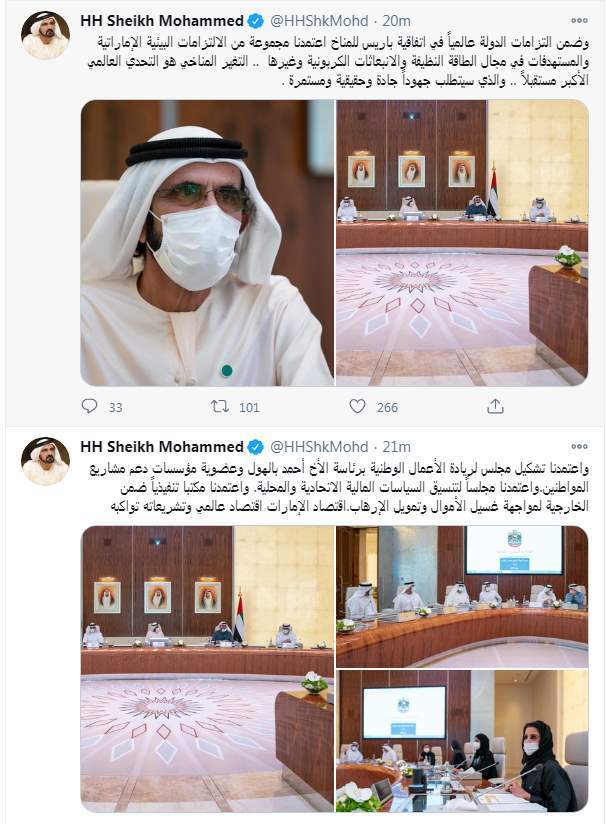Open the share icon under first tweet
606x824 pixels.
point(495,406)
